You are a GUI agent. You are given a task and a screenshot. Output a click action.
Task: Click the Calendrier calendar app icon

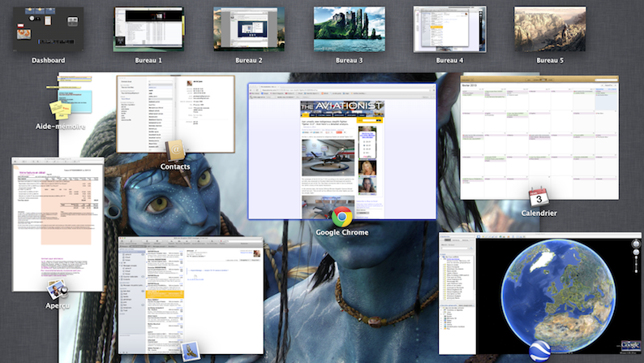[x=539, y=197]
